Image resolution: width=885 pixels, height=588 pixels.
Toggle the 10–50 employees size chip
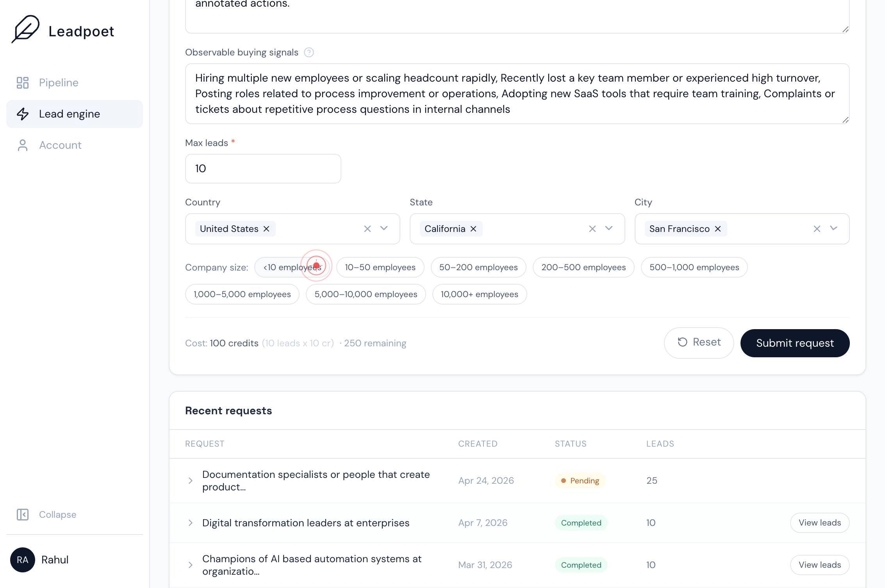[x=380, y=267]
